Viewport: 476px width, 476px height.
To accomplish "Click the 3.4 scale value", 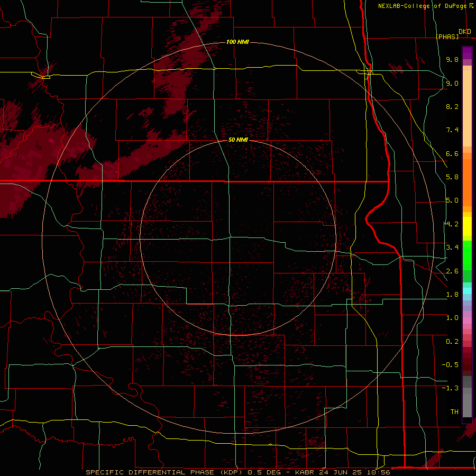I will (x=452, y=248).
